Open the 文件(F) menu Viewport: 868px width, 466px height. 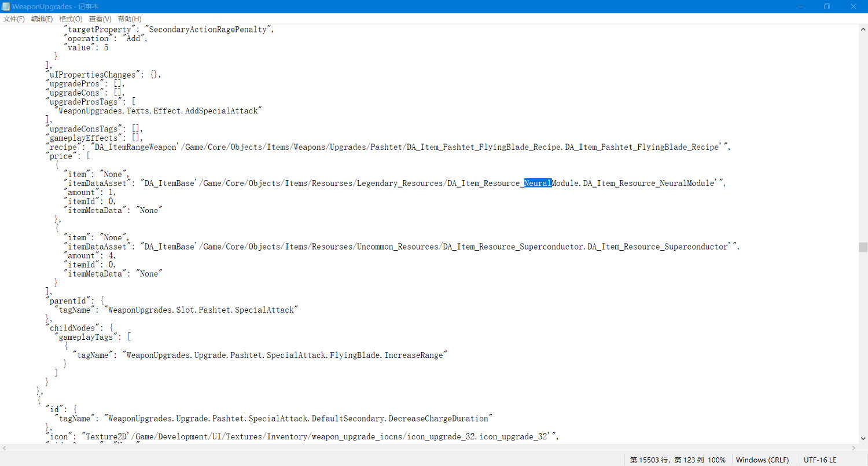[14, 19]
